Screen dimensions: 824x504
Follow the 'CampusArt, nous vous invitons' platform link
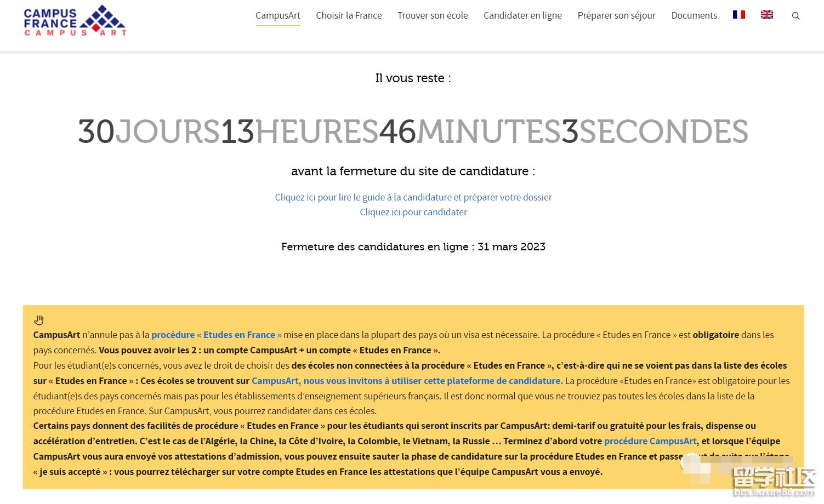pos(406,381)
